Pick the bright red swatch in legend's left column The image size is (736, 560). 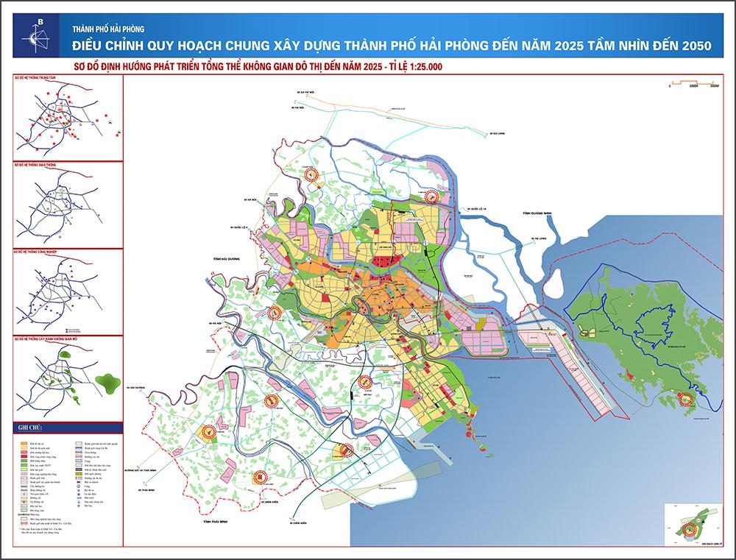tap(24, 457)
